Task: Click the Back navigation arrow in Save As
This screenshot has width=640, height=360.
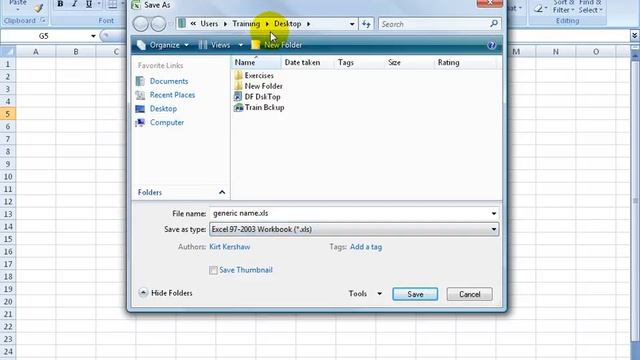Action: tap(140, 24)
